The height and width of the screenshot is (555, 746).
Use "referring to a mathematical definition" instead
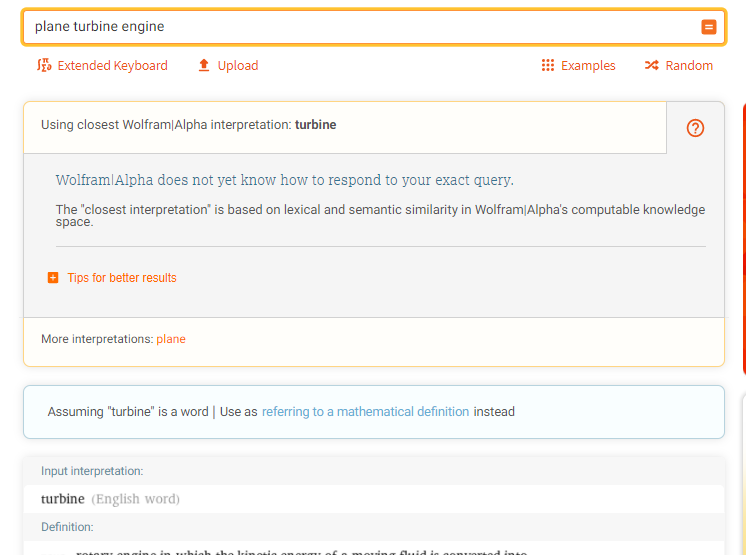(365, 412)
